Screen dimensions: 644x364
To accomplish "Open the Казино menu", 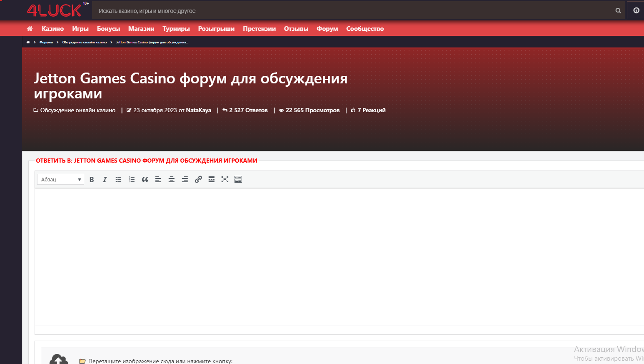I will 52,29.
